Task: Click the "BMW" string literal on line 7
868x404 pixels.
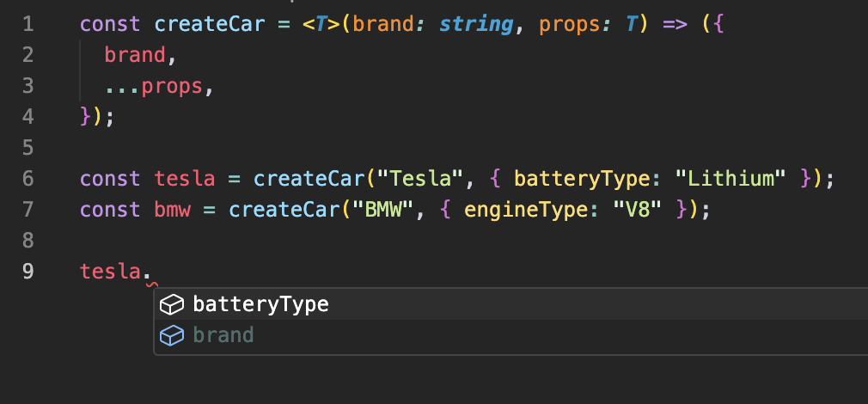Action: [x=382, y=210]
